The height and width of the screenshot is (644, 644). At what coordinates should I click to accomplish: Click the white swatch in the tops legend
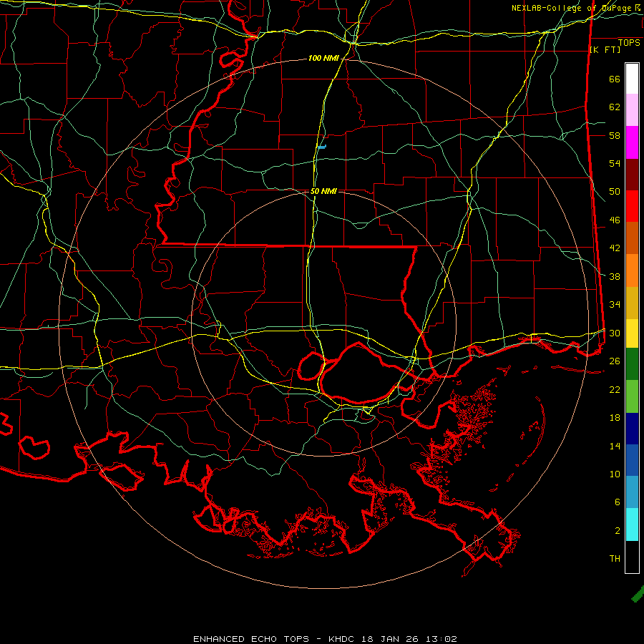[x=632, y=79]
